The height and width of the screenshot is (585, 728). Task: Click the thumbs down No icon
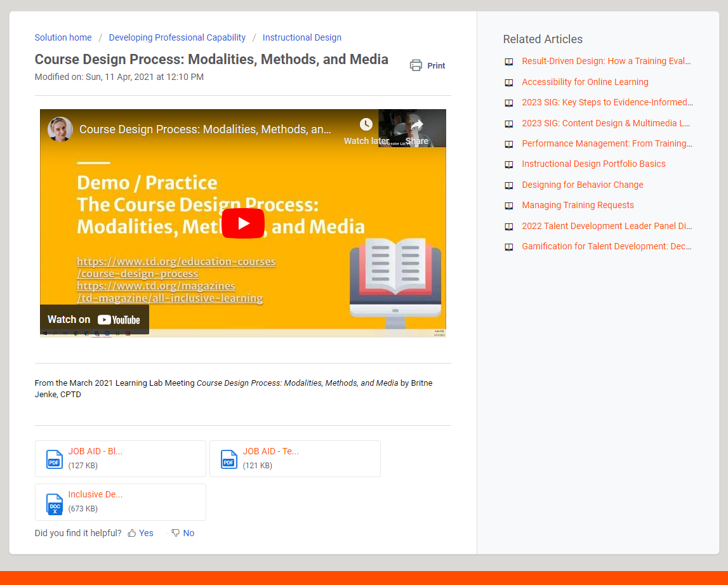(x=176, y=533)
